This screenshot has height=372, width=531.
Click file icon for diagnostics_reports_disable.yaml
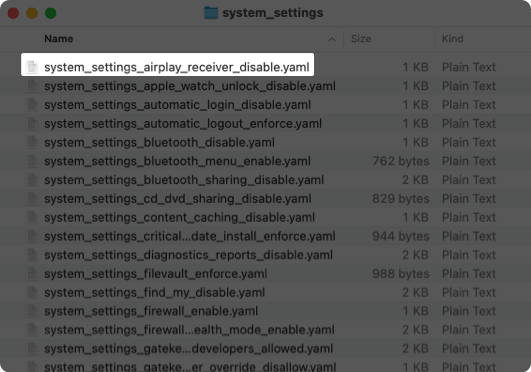click(32, 255)
